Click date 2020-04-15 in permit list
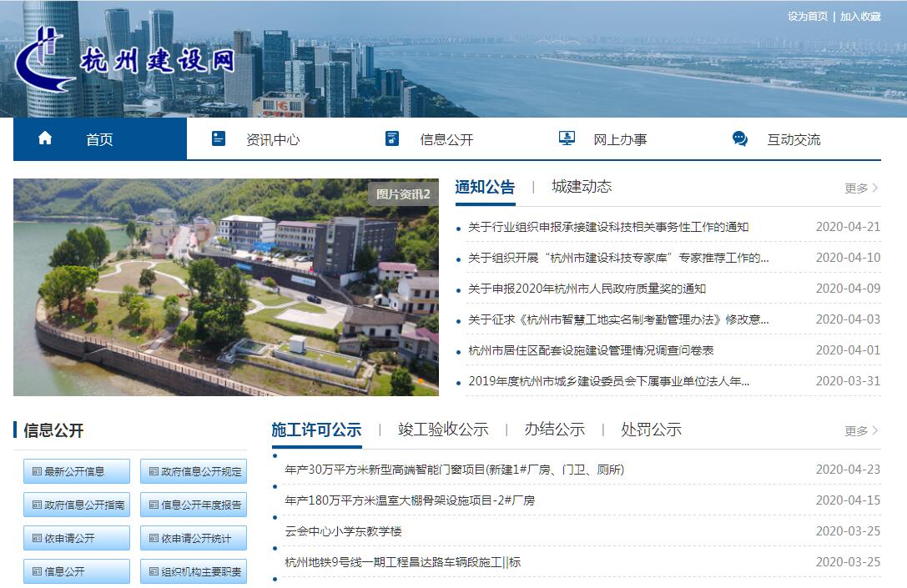The image size is (907, 588). pos(848,500)
